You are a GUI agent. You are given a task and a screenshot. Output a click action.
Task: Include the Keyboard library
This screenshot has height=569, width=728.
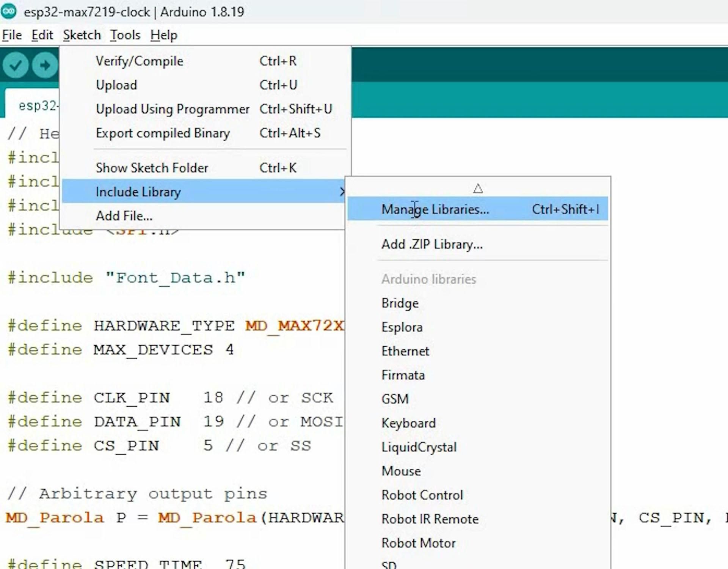478,423
